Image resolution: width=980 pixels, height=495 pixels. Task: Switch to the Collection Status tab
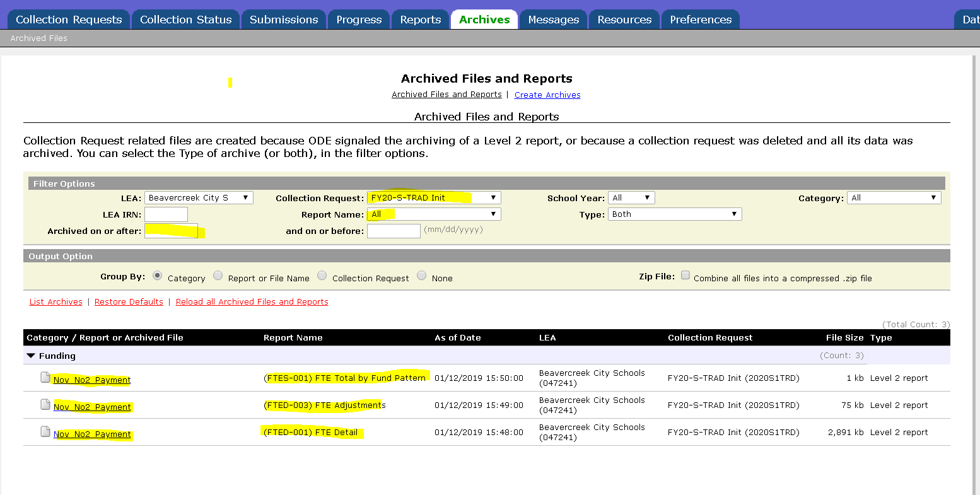pyautogui.click(x=185, y=20)
